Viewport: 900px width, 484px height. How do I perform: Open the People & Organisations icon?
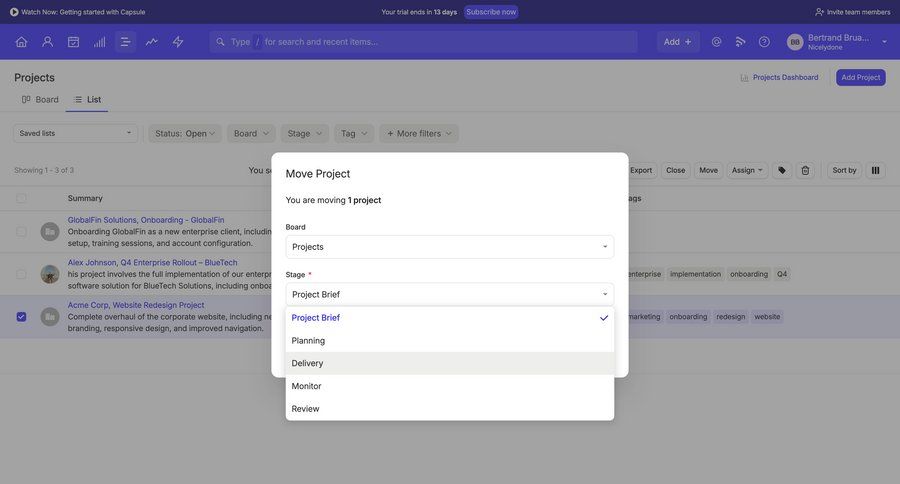tap(47, 42)
